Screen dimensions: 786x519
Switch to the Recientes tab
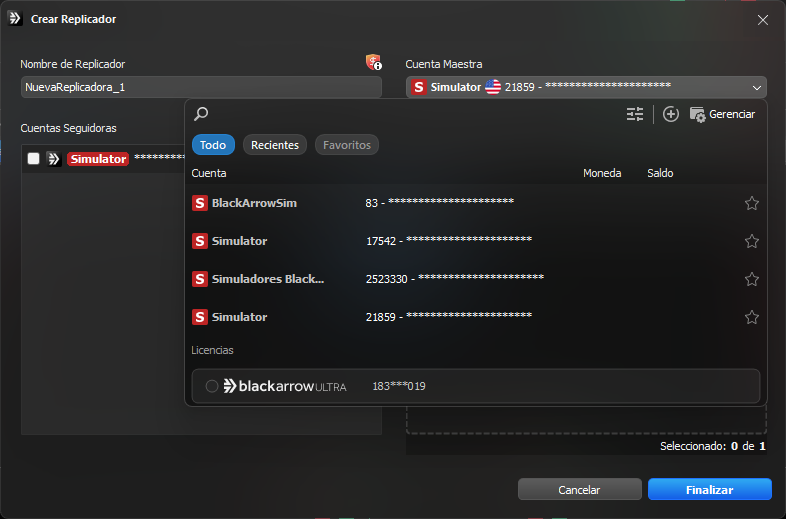(275, 145)
